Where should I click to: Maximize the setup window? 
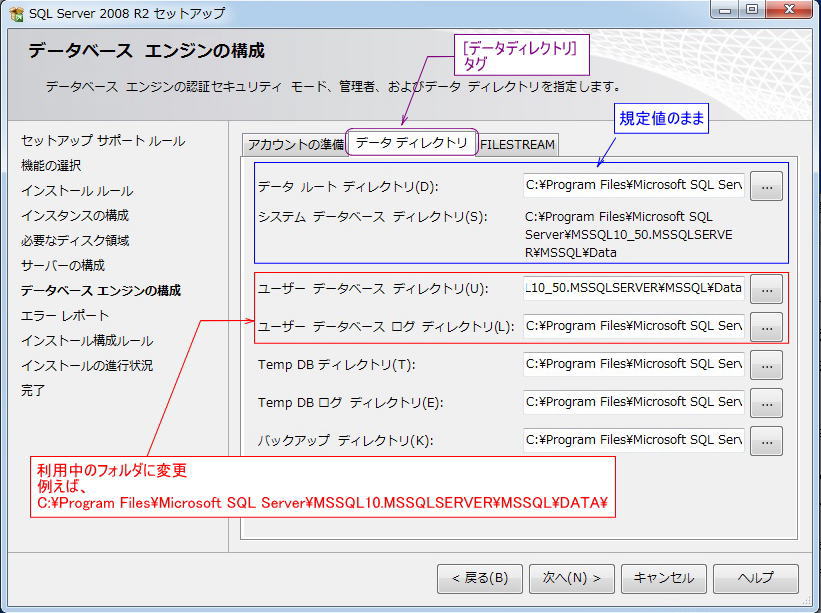click(752, 9)
